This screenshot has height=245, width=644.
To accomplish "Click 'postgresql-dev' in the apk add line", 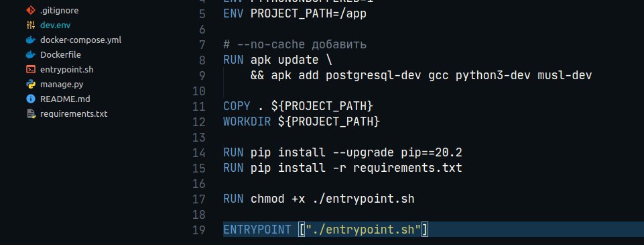I will click(x=373, y=76).
